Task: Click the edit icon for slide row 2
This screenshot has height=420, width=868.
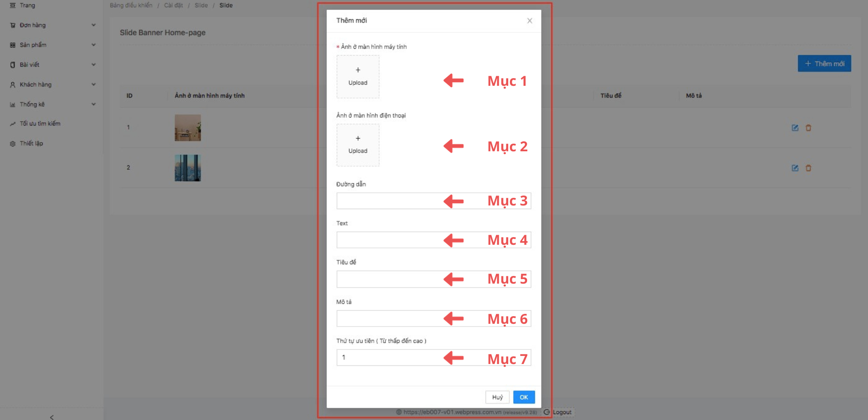Action: [795, 168]
